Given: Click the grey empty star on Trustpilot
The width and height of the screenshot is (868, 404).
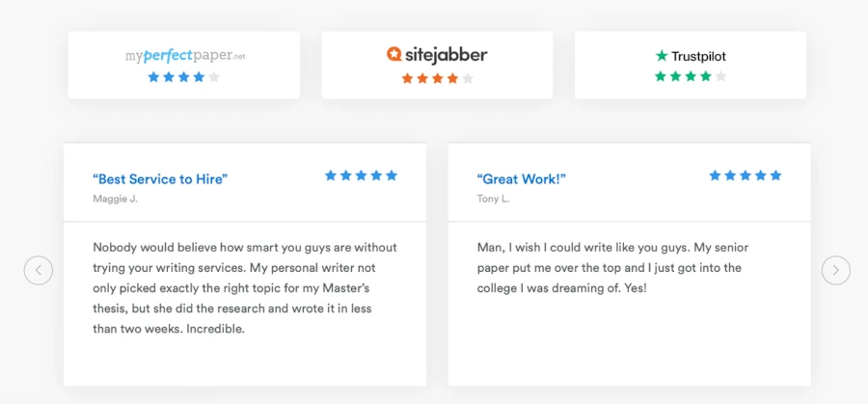Looking at the screenshot, I should click(x=720, y=76).
